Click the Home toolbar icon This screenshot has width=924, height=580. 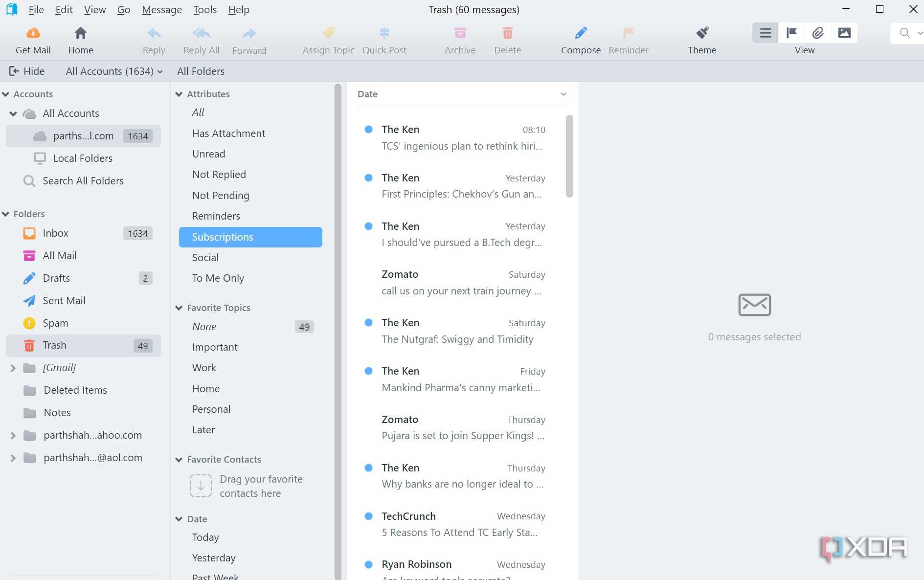(81, 33)
